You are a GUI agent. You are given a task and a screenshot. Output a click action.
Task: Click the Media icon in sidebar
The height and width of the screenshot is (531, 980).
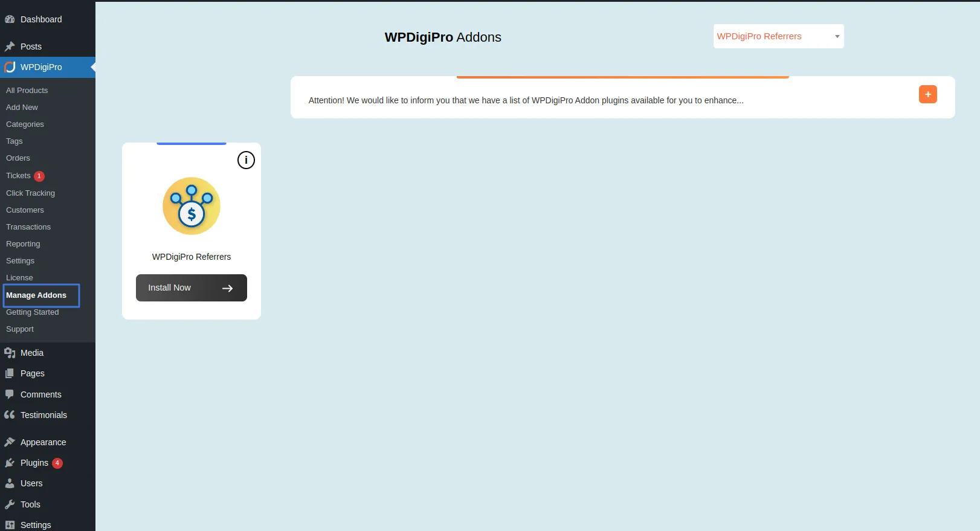pos(10,353)
